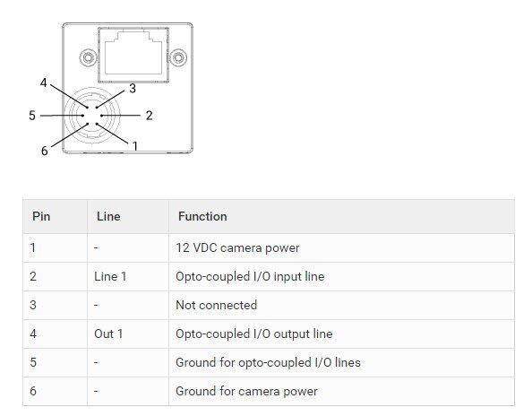Image resolution: width=532 pixels, height=416 pixels.
Task: Select pin label 6 in diagram
Action: point(45,151)
